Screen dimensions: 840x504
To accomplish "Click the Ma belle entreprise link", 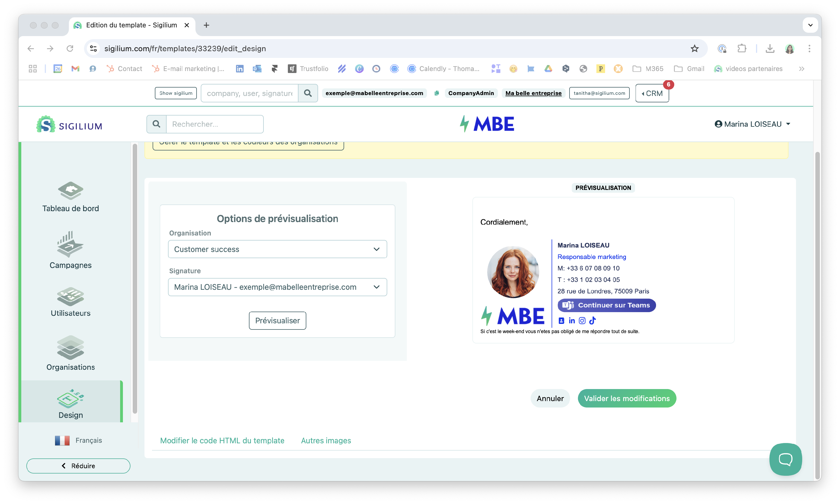I will pos(533,93).
